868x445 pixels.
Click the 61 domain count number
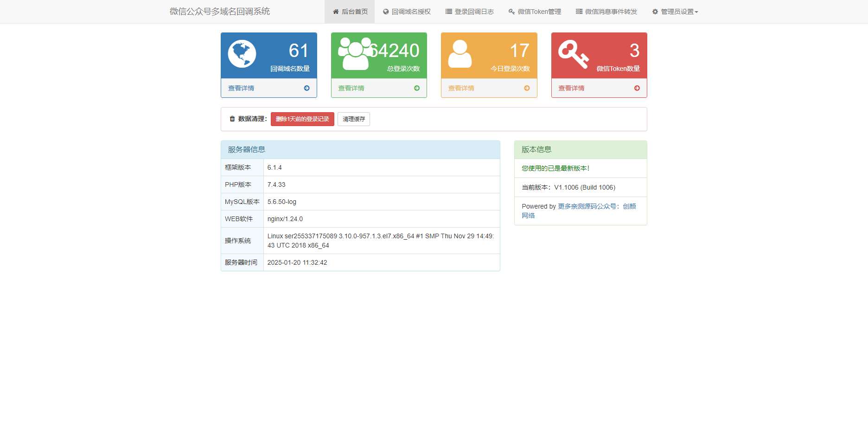coord(299,51)
